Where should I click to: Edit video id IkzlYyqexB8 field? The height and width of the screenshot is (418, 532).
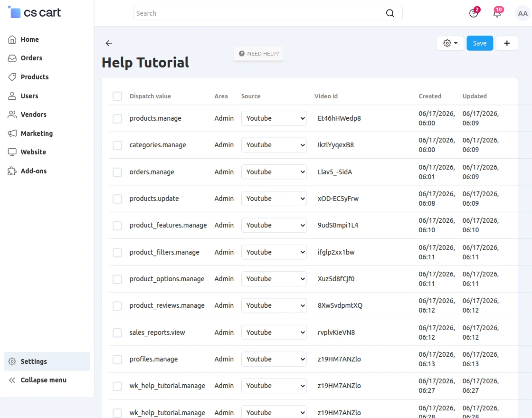coord(364,145)
